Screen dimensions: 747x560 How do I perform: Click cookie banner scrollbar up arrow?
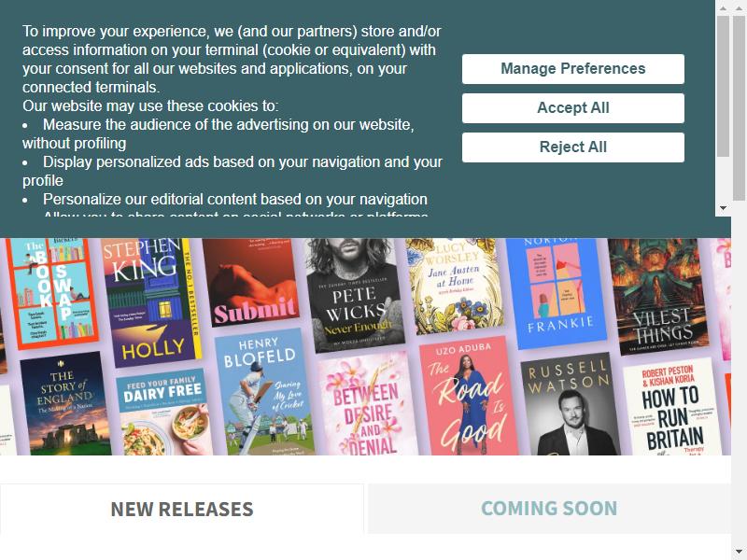(x=723, y=8)
